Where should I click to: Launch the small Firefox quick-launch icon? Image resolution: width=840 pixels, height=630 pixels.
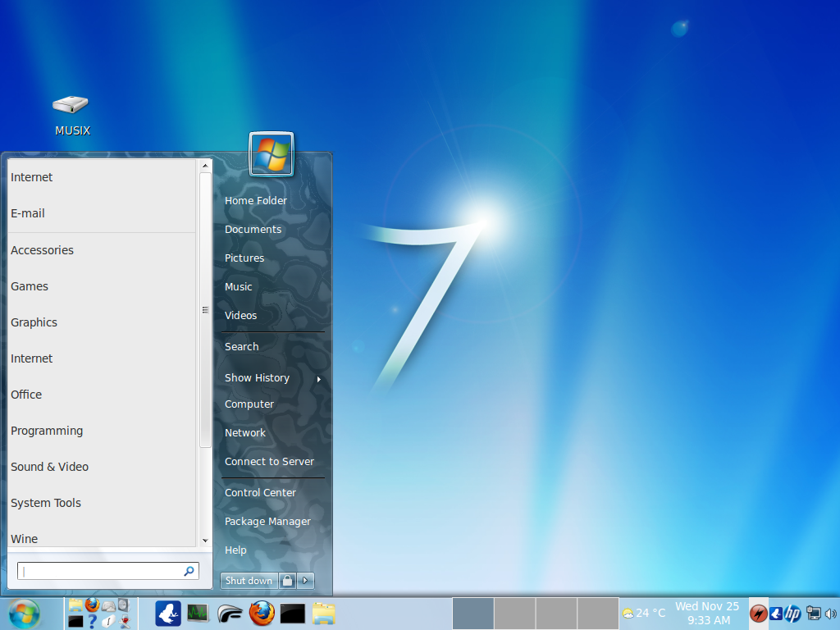click(x=92, y=605)
